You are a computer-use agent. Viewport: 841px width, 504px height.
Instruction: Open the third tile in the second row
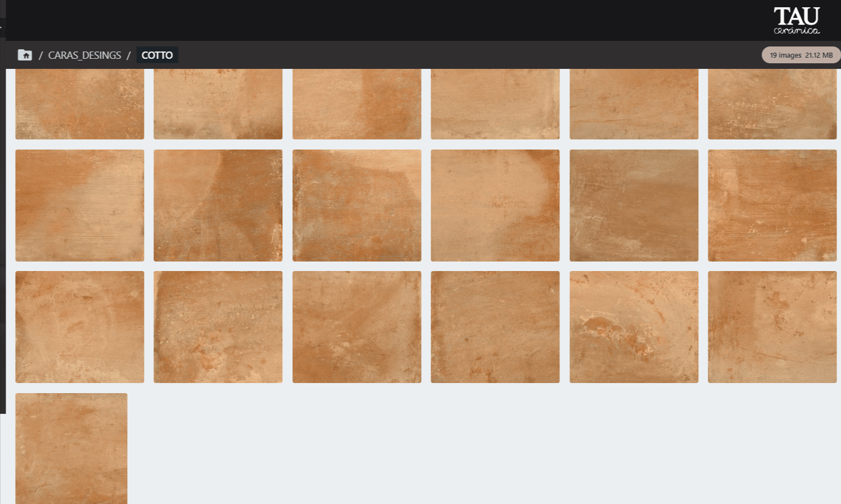coord(357,205)
